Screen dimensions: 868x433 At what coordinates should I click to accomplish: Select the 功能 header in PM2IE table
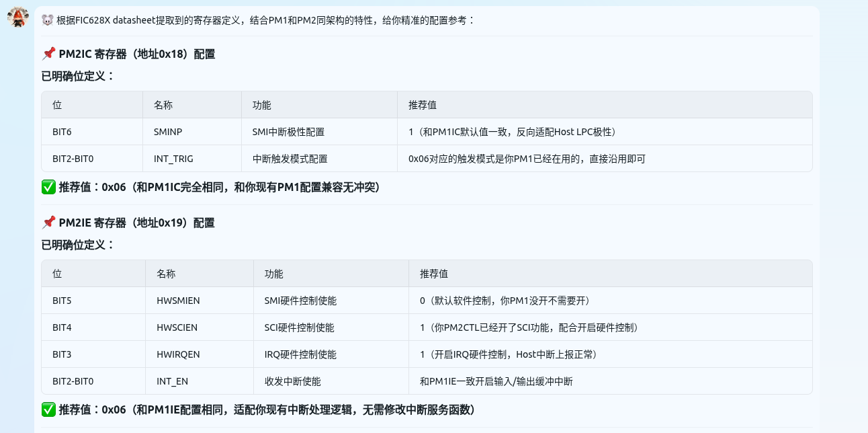click(x=273, y=274)
